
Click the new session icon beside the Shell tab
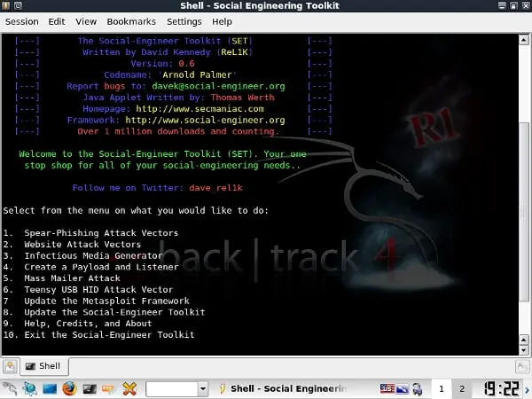(x=10, y=366)
